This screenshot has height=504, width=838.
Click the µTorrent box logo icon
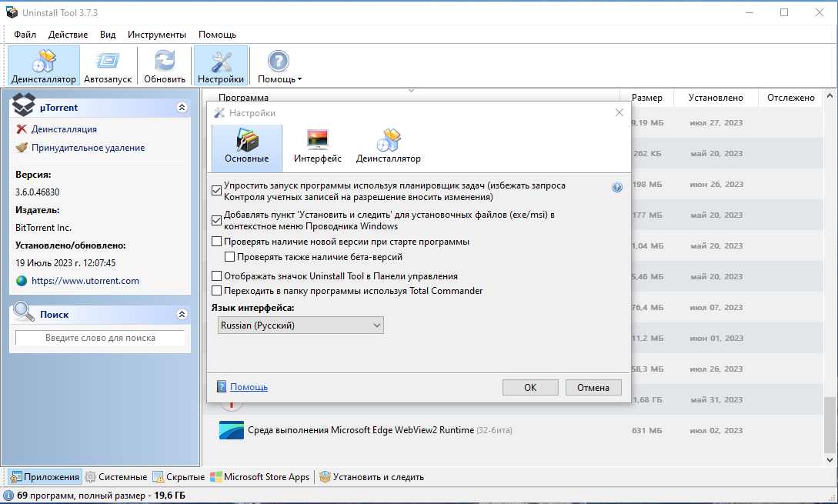24,104
